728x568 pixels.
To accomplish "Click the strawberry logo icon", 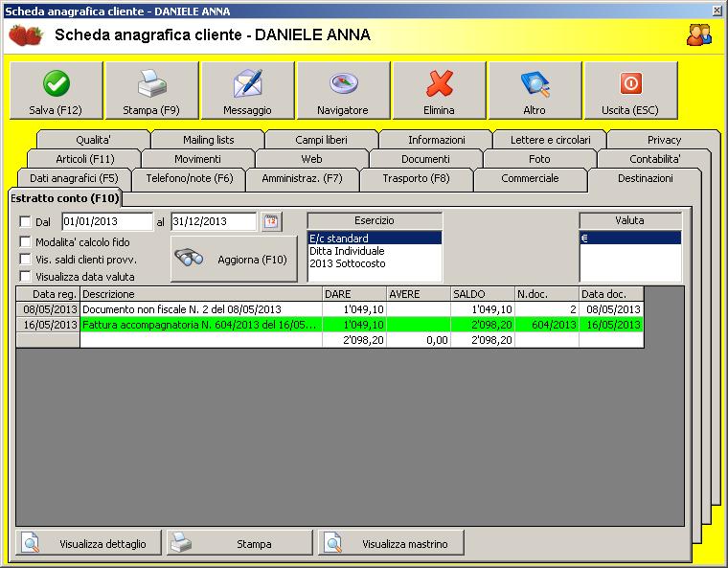I will (26, 34).
